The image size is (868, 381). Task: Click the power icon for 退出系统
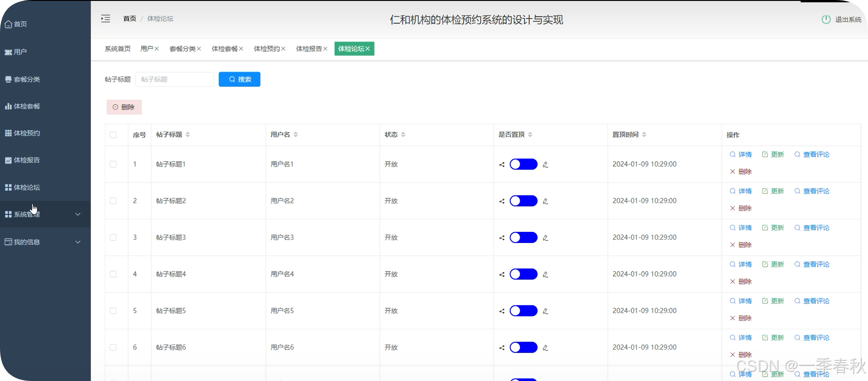(826, 19)
